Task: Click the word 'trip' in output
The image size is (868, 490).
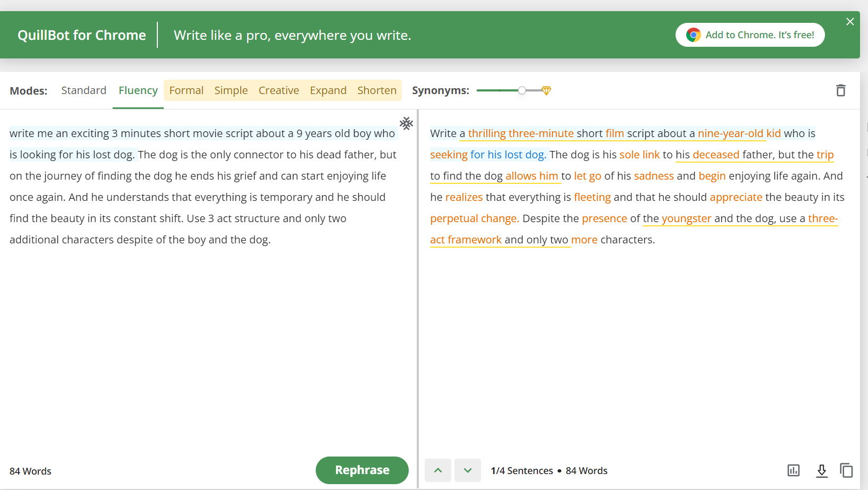Action: (825, 155)
